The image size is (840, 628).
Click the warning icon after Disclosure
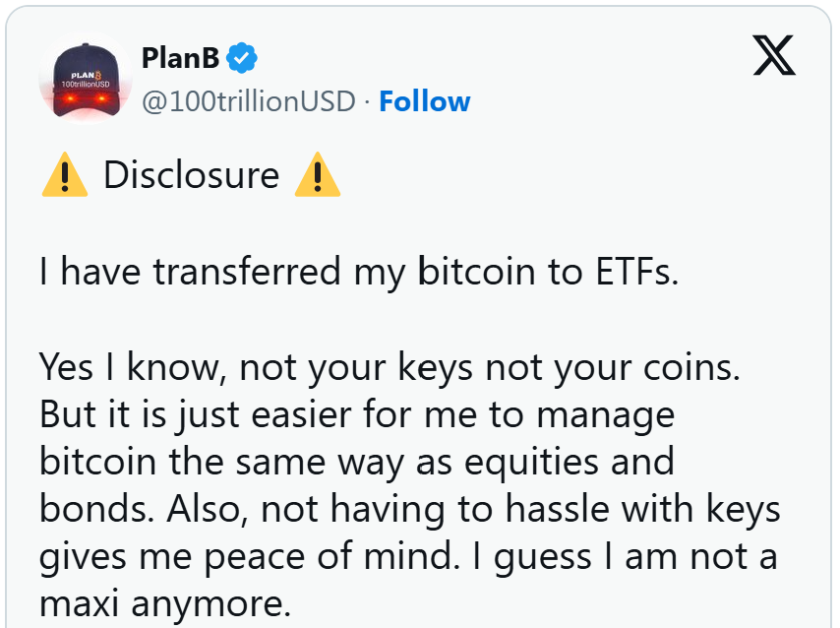(x=317, y=176)
